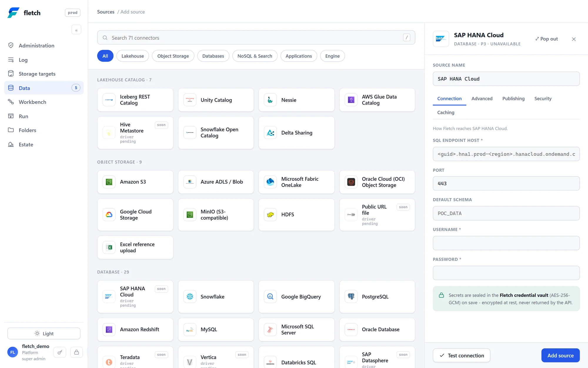588x368 pixels.
Task: Open the Estate building icon
Action: (x=11, y=144)
